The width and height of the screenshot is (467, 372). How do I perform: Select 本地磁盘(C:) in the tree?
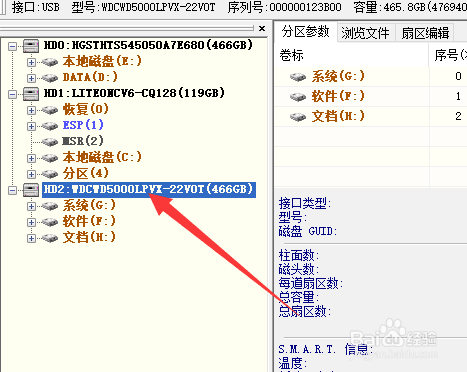coord(102,157)
